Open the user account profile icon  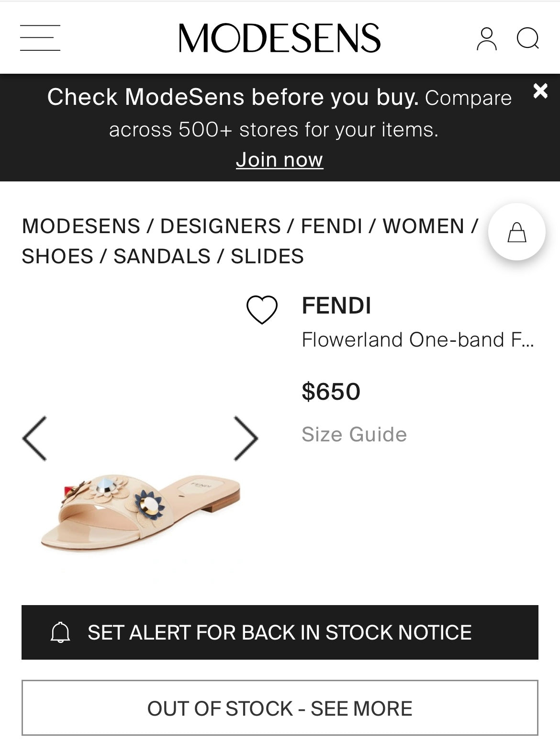pos(486,39)
